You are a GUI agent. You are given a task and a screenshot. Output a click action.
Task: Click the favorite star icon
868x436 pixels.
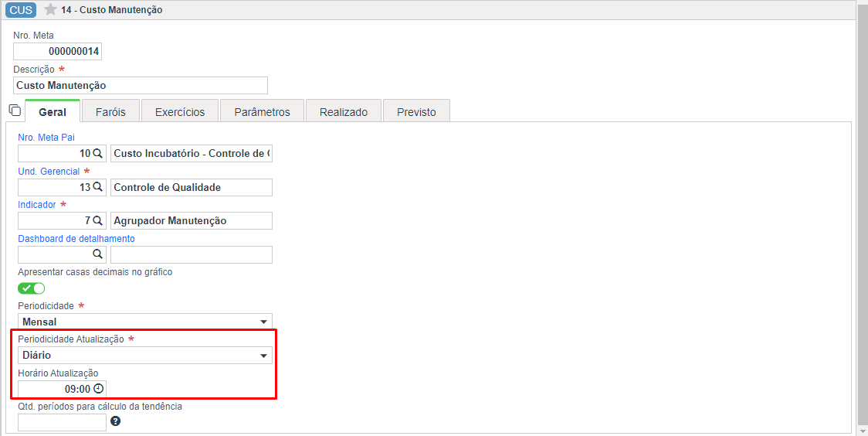[50, 9]
